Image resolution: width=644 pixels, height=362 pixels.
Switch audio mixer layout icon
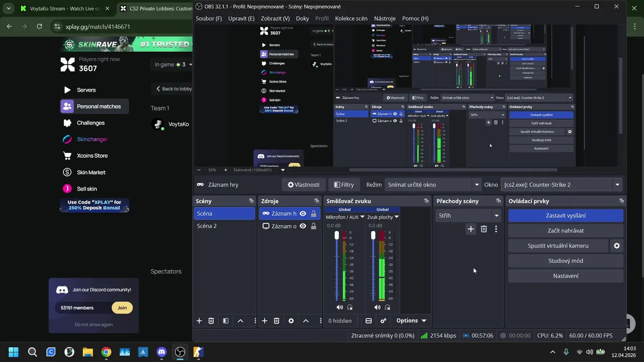coord(368,321)
